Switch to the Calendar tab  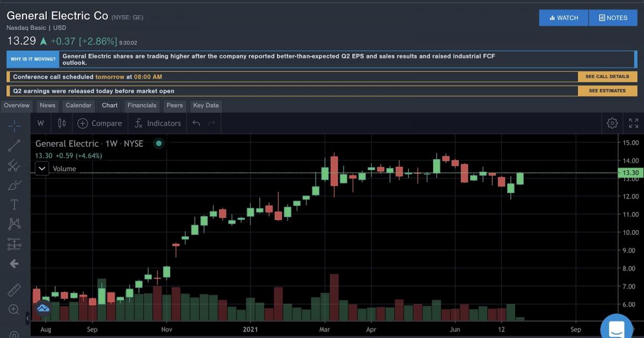[79, 106]
